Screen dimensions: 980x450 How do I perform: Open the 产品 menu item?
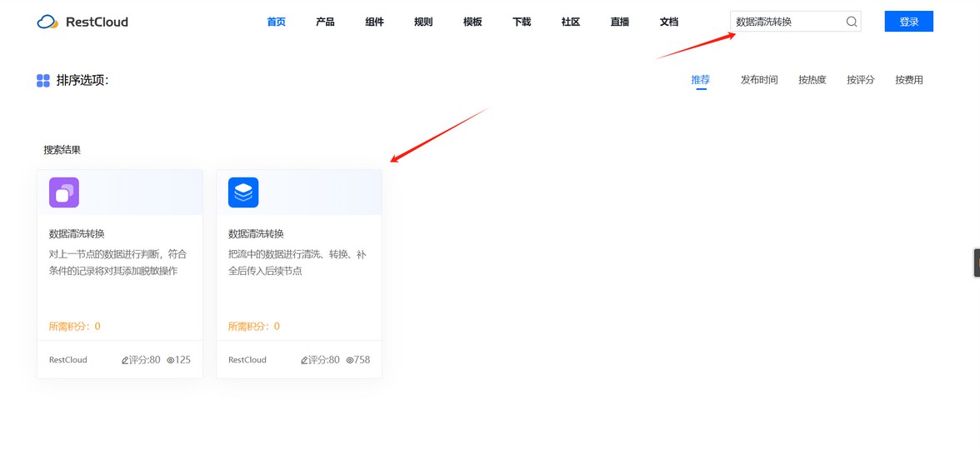click(x=325, y=22)
